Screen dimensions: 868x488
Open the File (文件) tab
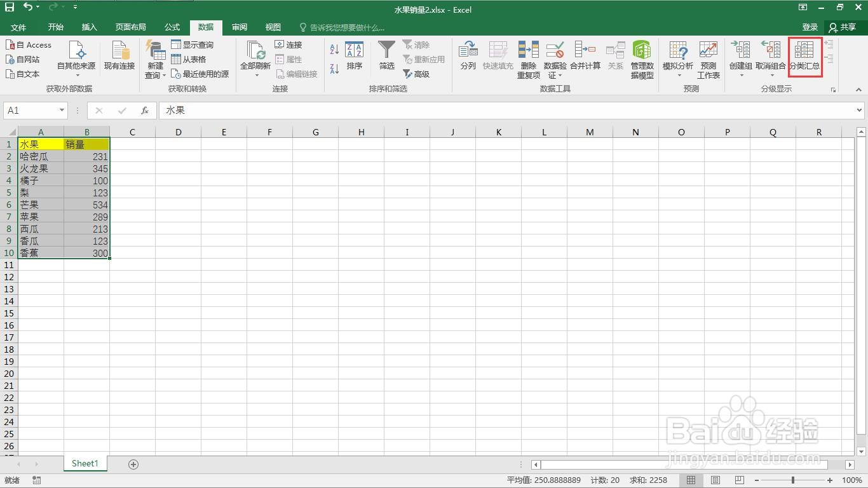tap(18, 27)
